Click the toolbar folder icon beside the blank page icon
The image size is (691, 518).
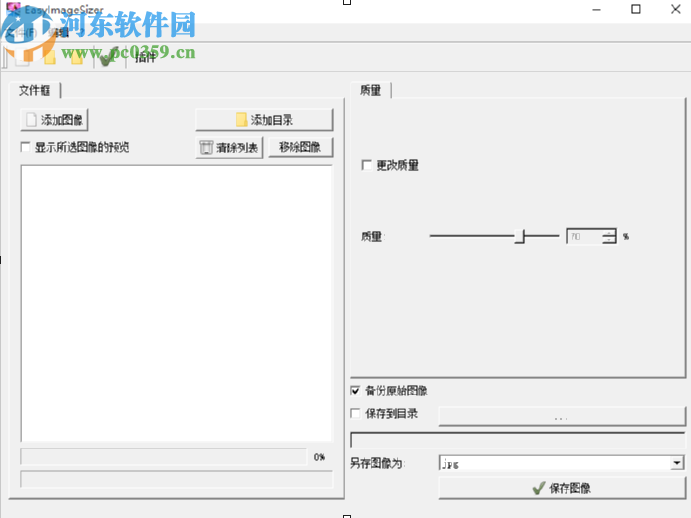[49, 58]
